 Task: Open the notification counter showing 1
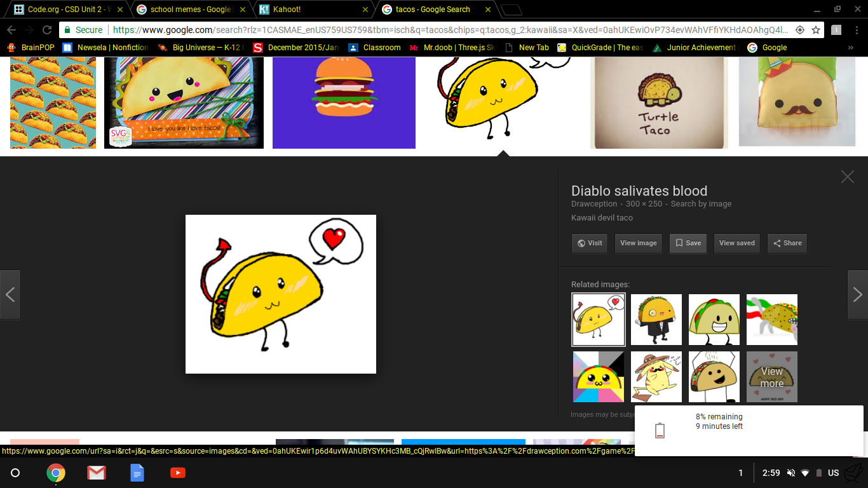[741, 473]
